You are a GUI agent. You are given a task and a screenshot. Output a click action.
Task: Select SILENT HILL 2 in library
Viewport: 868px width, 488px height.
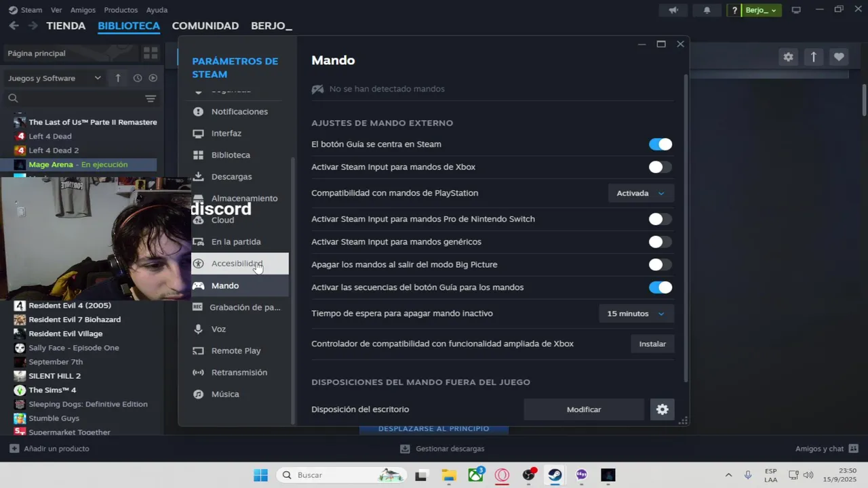(55, 375)
